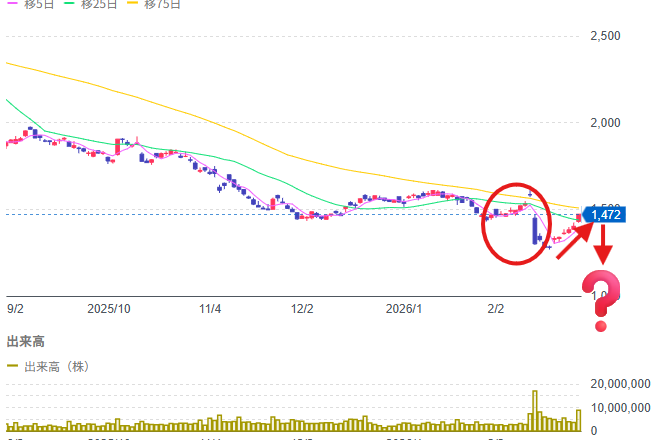Click the 20,000,000 volume axis label
Screen dimensions: 668x440
[621, 384]
